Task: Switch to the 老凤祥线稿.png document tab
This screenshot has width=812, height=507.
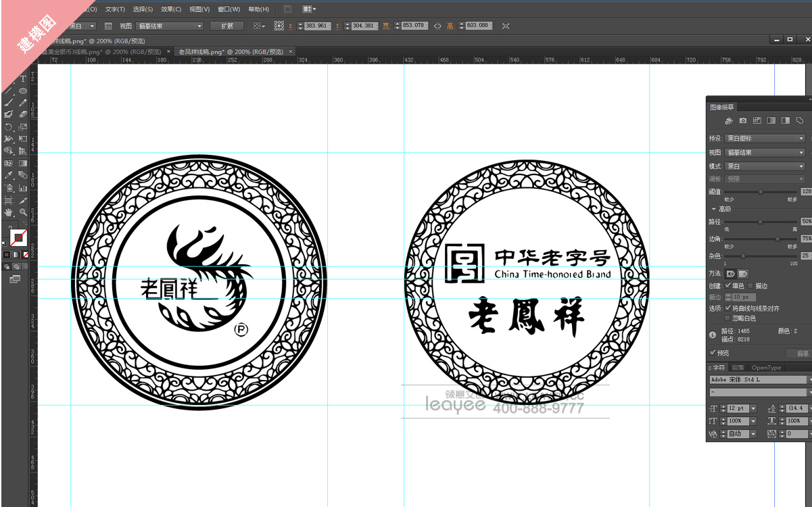Action: point(230,51)
